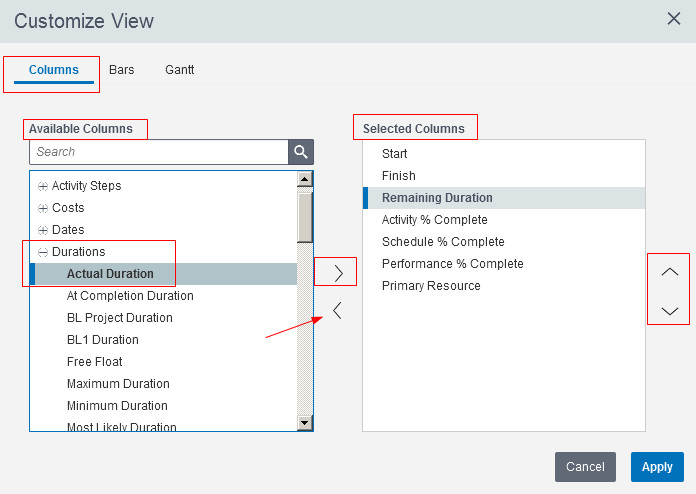This screenshot has width=696, height=494.
Task: Collapse the Durations group
Action: [x=43, y=253]
